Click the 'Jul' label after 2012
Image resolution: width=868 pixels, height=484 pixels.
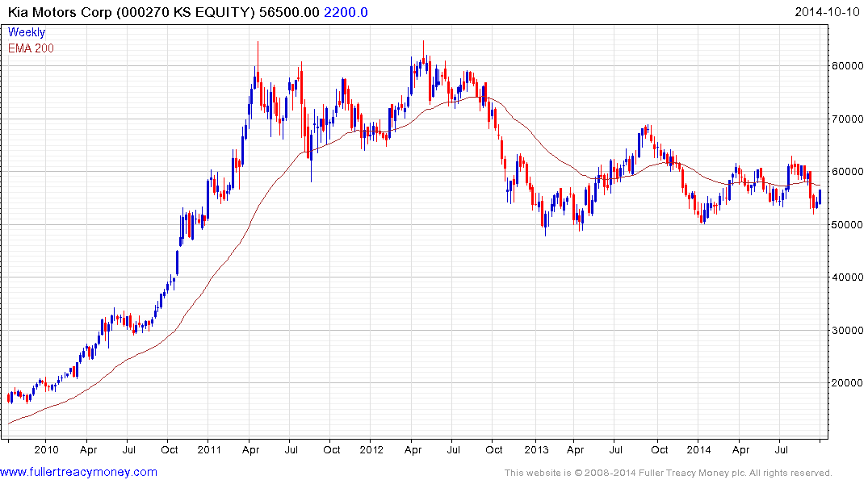tap(453, 449)
